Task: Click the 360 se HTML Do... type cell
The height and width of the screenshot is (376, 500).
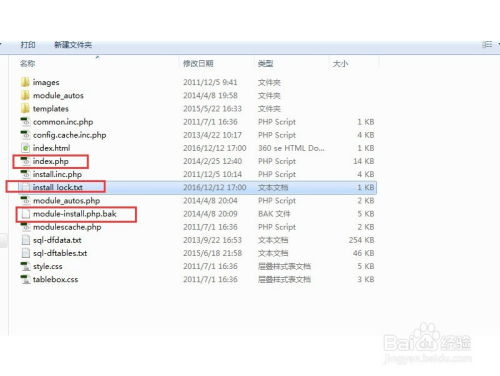Action: pyautogui.click(x=291, y=148)
